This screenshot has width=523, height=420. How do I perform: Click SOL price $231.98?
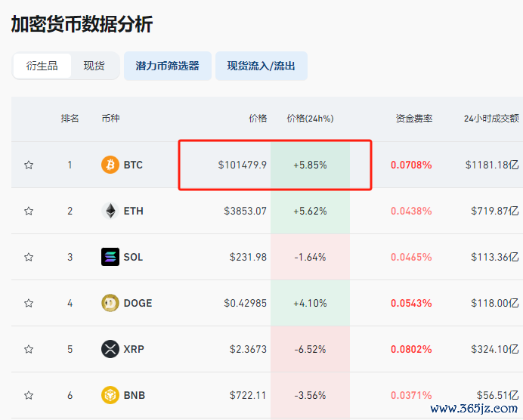[248, 257]
